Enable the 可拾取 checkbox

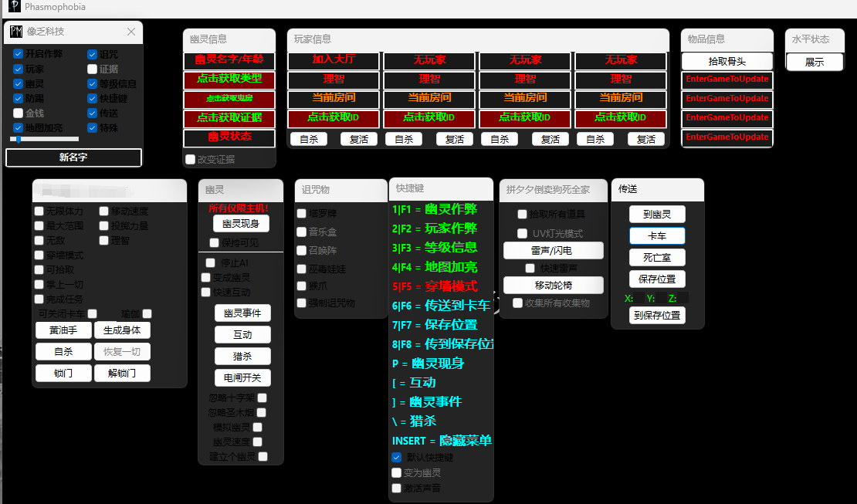click(x=39, y=270)
